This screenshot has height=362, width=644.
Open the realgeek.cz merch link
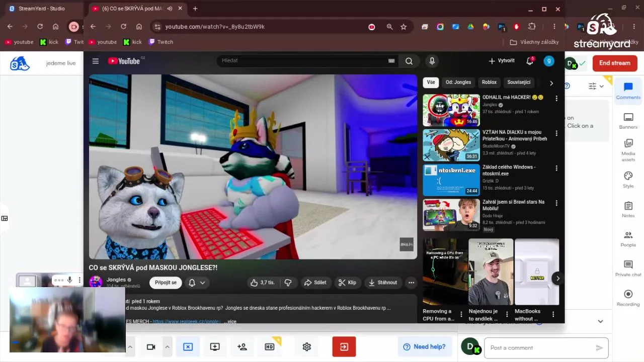[187, 321]
